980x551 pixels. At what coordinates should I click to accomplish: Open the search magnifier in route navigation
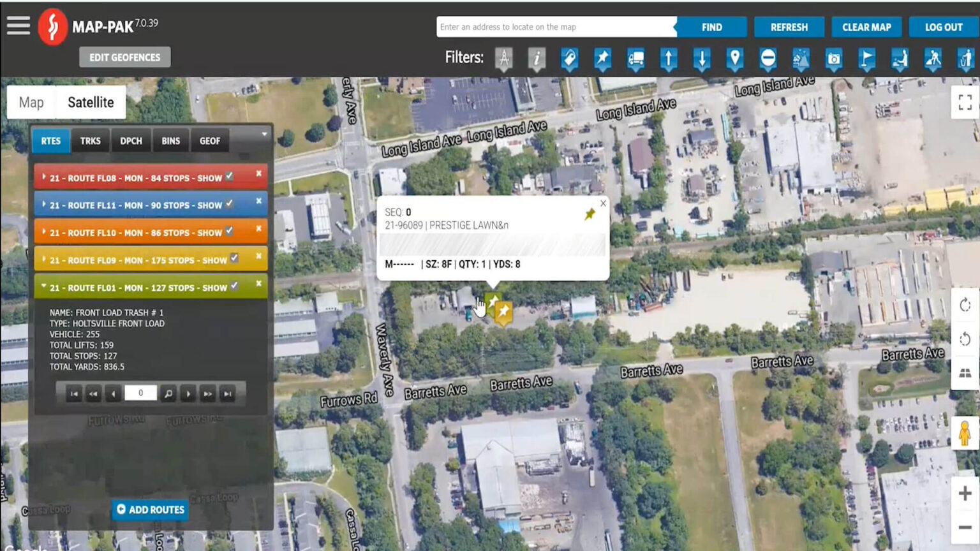[168, 393]
